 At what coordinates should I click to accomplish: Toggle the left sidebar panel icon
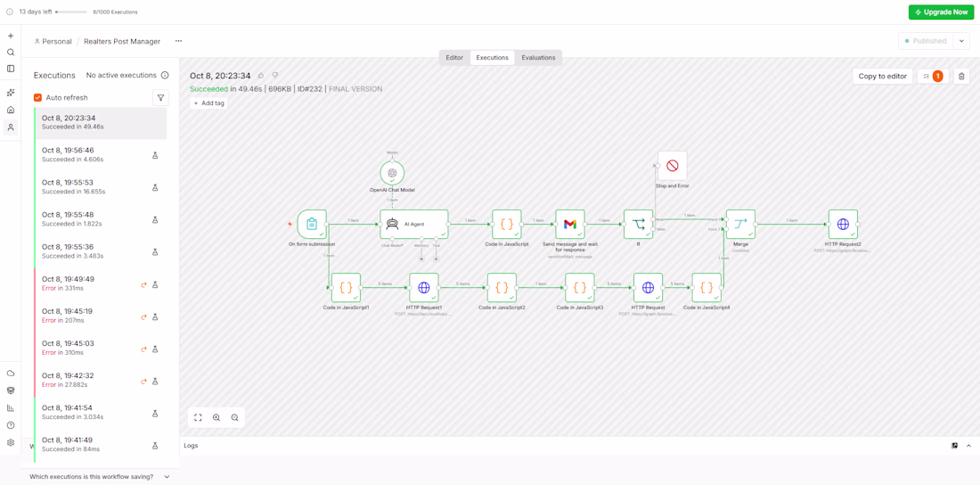coord(10,69)
